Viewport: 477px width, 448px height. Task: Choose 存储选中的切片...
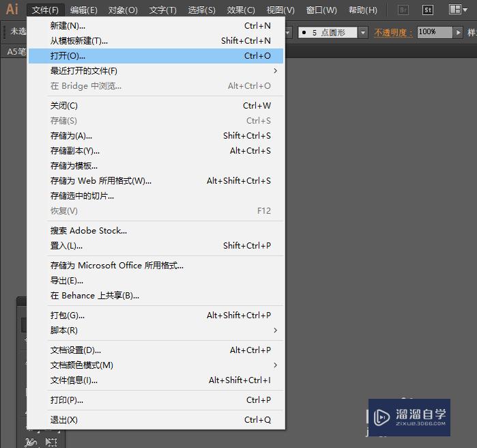156,196
